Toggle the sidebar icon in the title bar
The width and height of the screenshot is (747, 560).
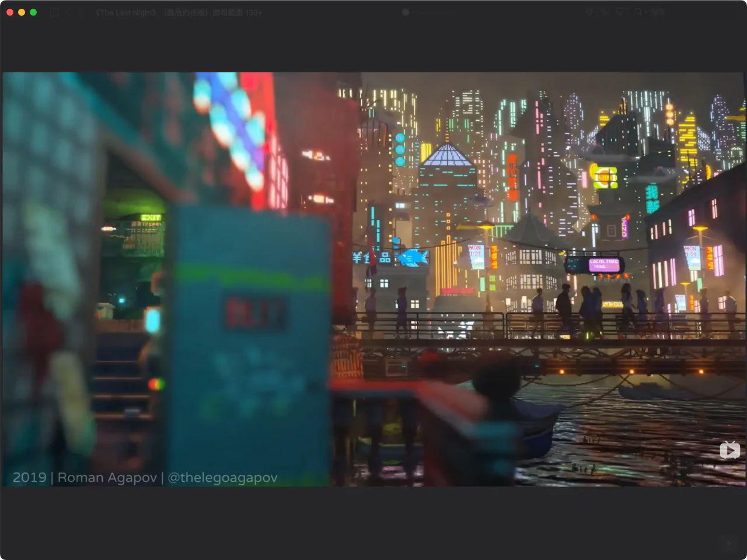54,12
